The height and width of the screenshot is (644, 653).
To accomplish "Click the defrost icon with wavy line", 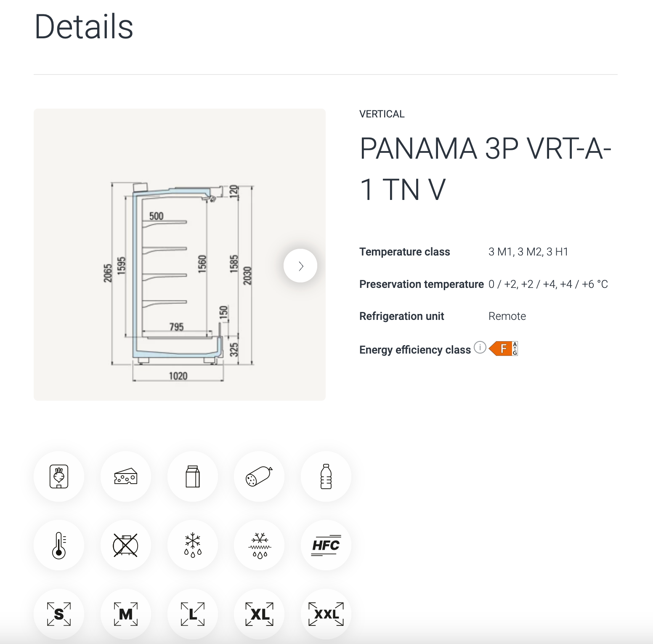I will (259, 545).
